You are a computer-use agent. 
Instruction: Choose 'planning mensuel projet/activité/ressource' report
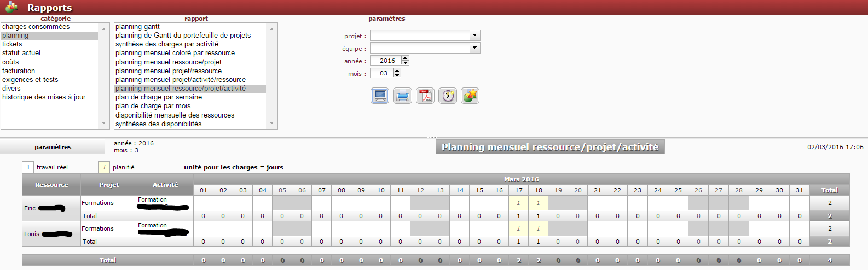click(190, 80)
